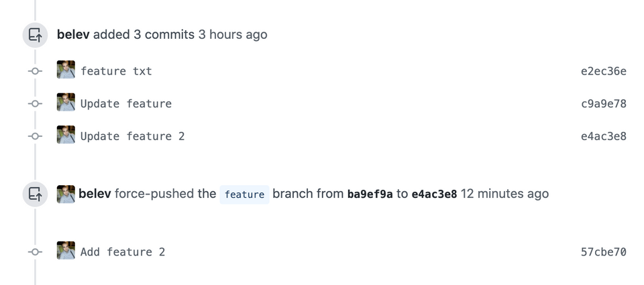Open commit hash c9a9e78
644x285 pixels.
point(603,104)
